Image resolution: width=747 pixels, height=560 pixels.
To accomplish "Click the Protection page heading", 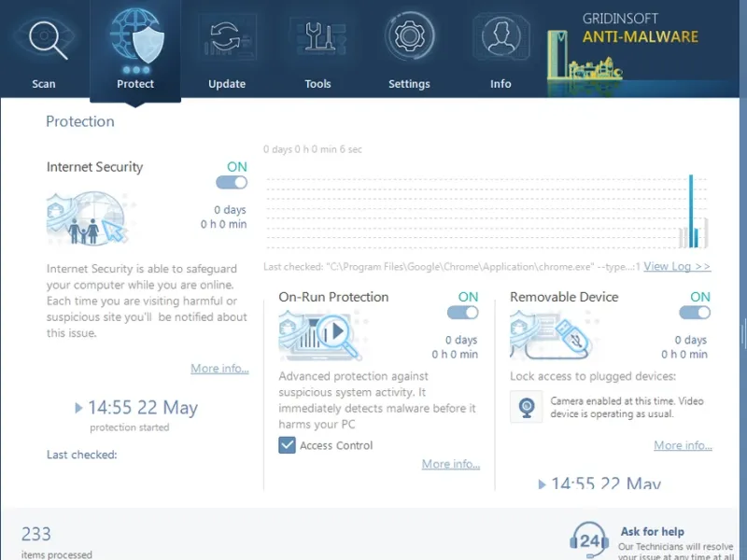I will tap(80, 121).
